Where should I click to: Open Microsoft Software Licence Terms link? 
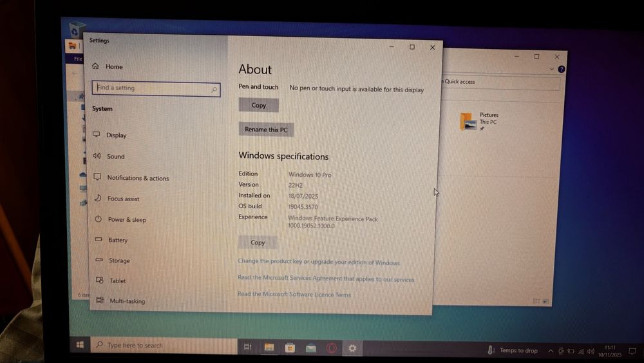point(294,295)
